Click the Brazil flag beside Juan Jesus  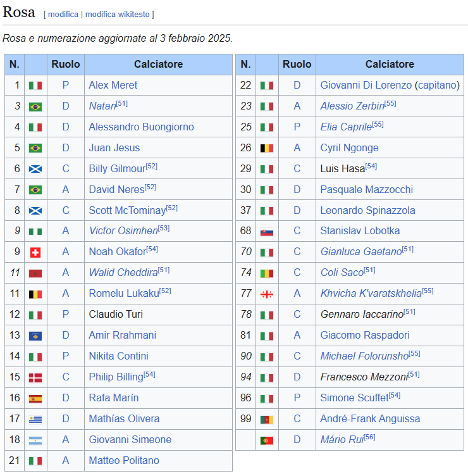[35, 149]
